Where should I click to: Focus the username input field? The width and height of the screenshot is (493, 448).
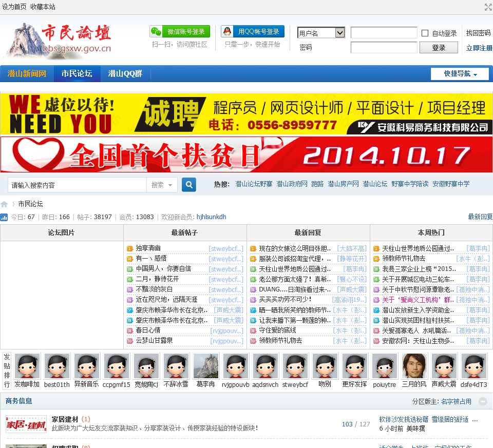pyautogui.click(x=384, y=33)
